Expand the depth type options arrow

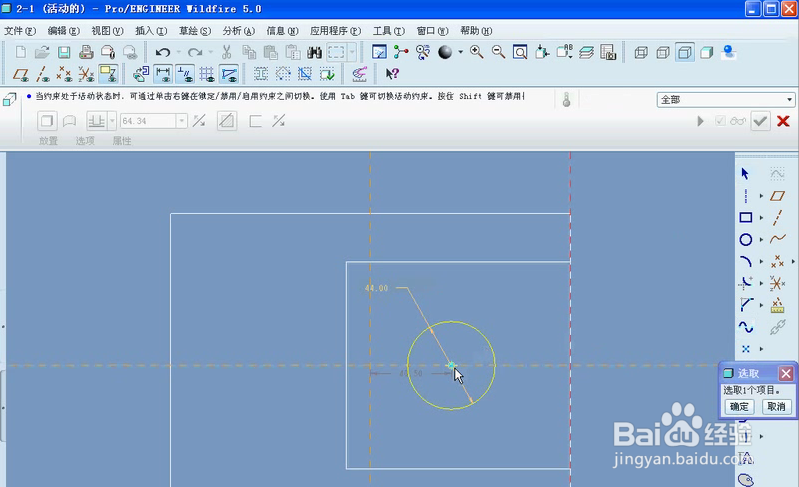[112, 121]
